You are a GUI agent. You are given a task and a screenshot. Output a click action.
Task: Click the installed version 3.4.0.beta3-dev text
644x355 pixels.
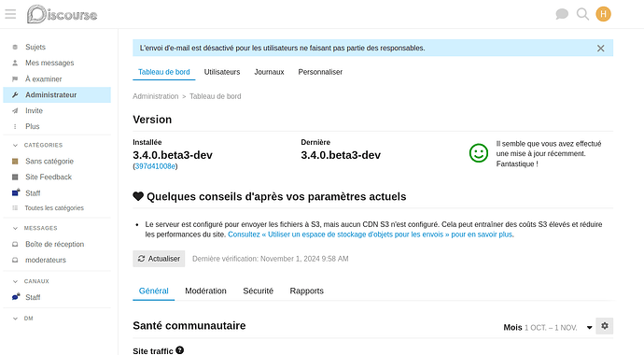coord(173,155)
